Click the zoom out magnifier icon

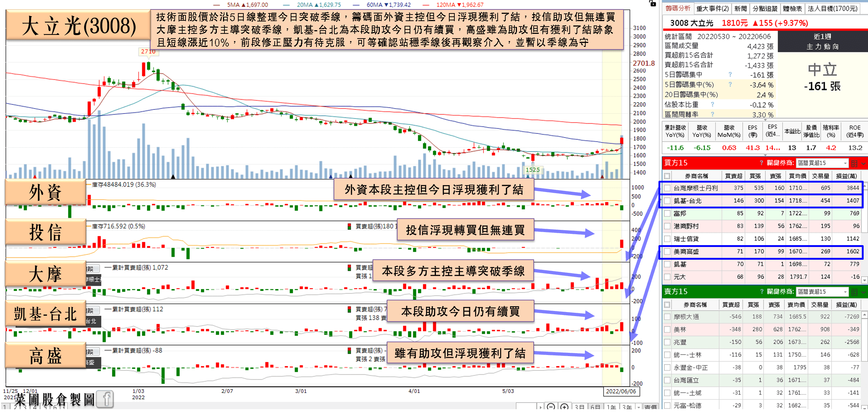coord(551,407)
